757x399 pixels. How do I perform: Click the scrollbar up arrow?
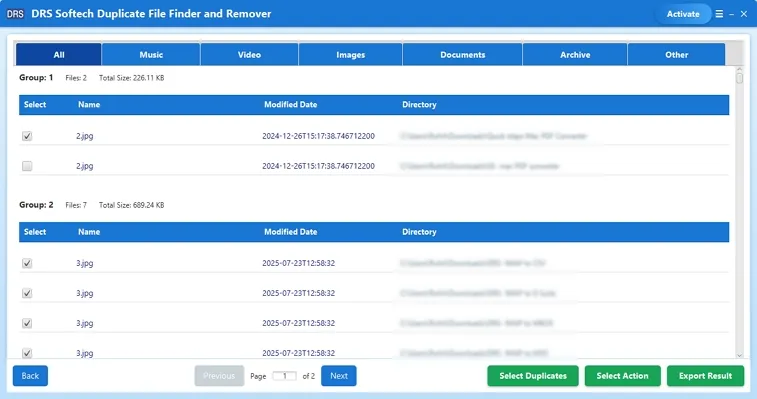tap(739, 70)
